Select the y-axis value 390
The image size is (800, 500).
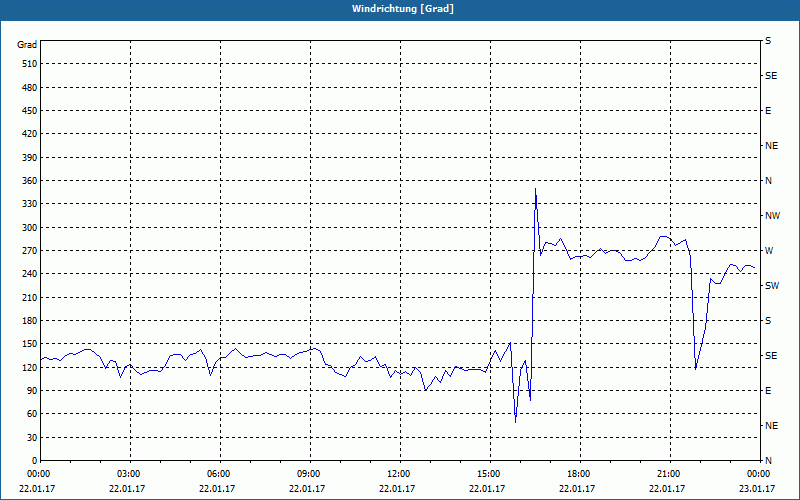(30, 158)
